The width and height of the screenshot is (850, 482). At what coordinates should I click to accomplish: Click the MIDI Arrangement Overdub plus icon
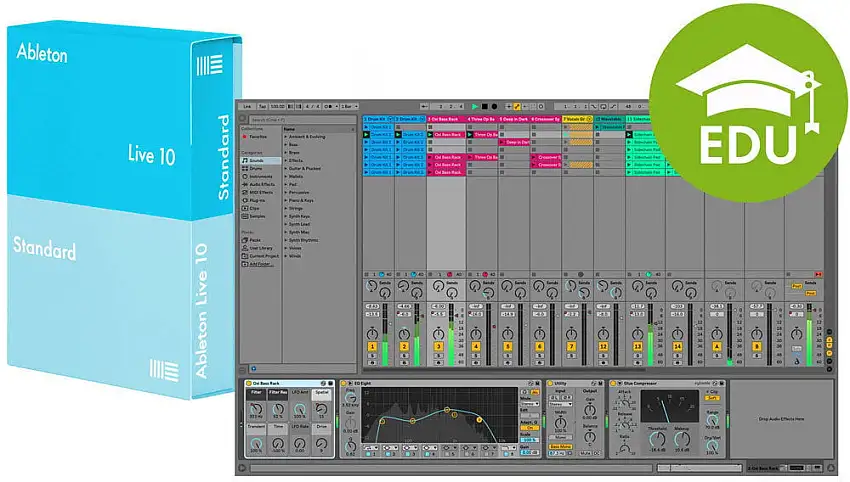click(x=508, y=107)
